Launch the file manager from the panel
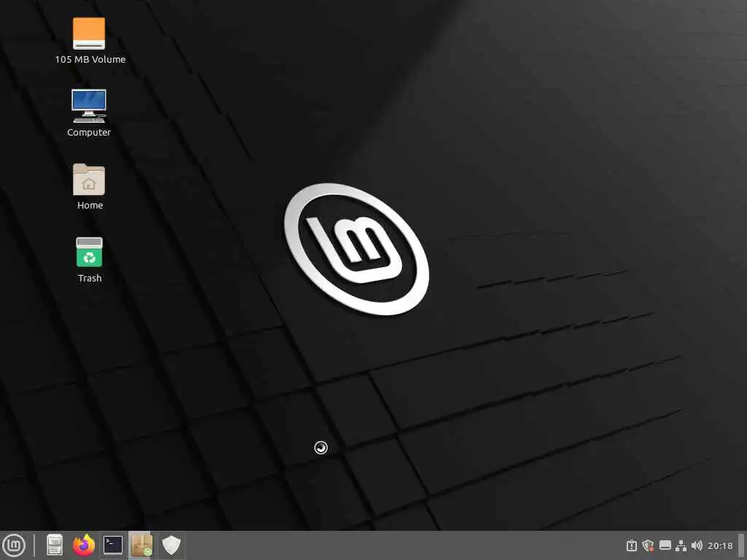 click(x=54, y=545)
